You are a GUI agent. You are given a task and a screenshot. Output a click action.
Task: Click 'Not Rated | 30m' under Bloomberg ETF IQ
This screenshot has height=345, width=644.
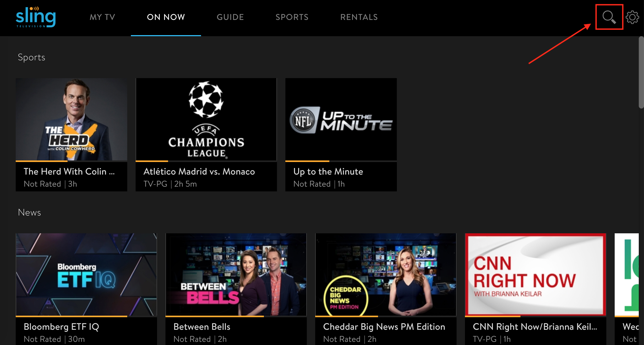[54, 339]
